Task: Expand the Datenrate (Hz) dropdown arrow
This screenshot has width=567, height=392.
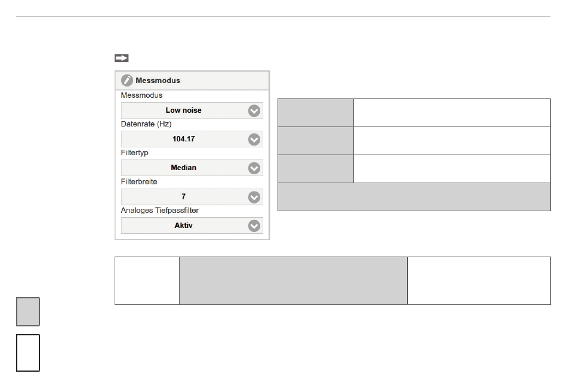Action: tap(254, 139)
